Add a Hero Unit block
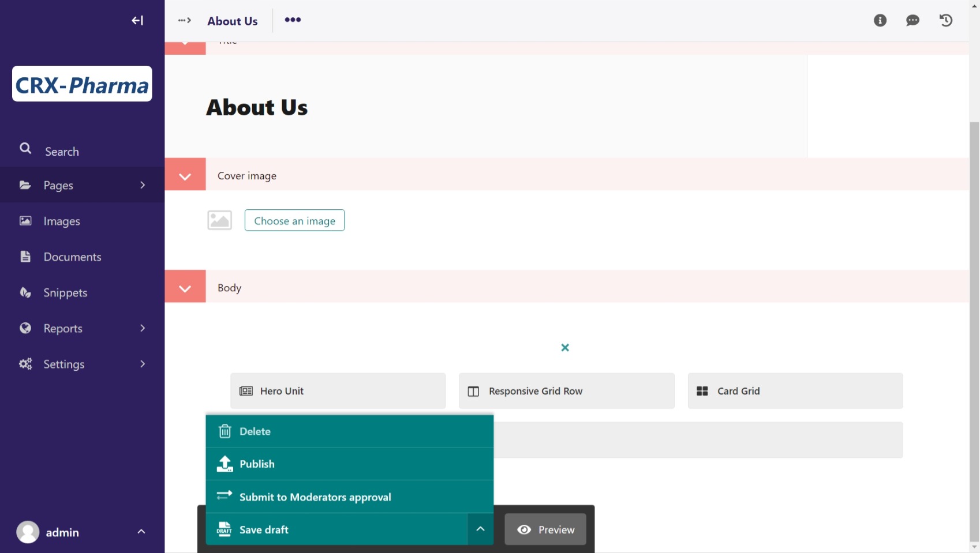Image resolution: width=980 pixels, height=553 pixels. (338, 391)
